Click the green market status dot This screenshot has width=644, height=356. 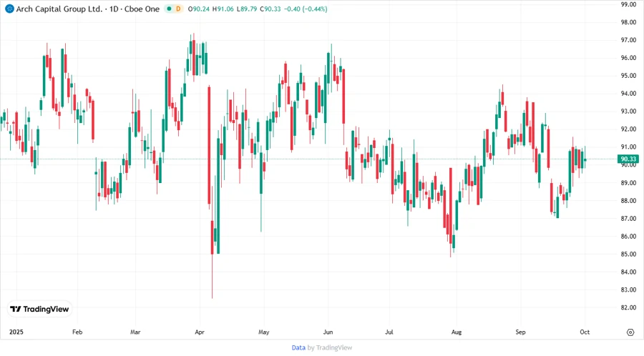click(168, 9)
